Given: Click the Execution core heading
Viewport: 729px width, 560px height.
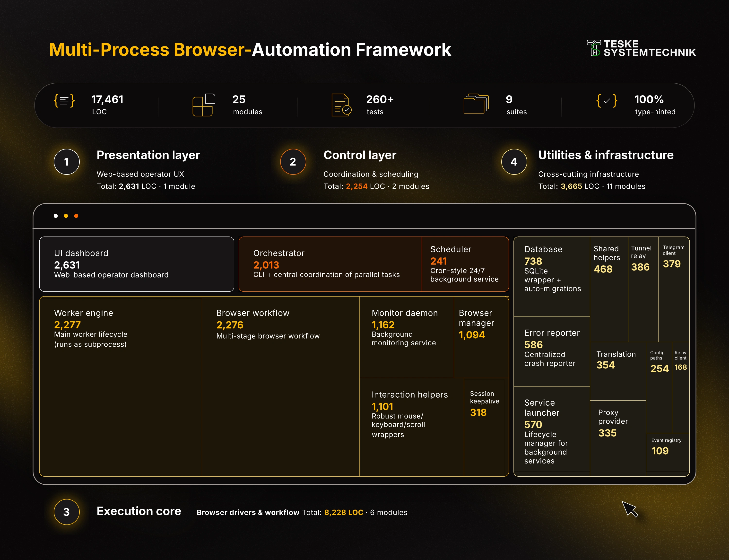Looking at the screenshot, I should 139,511.
